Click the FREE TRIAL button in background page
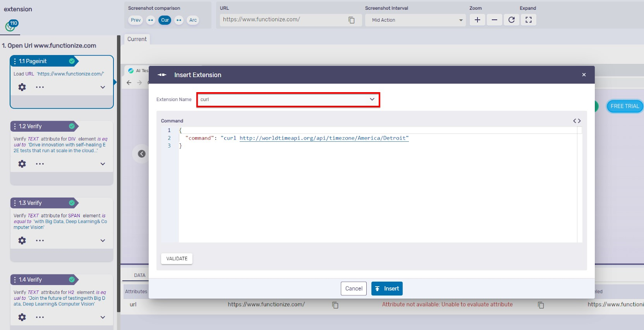The image size is (644, 330). (x=625, y=106)
